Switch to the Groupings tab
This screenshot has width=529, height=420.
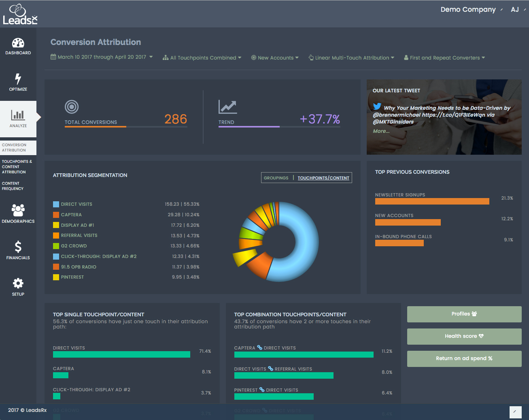point(276,178)
